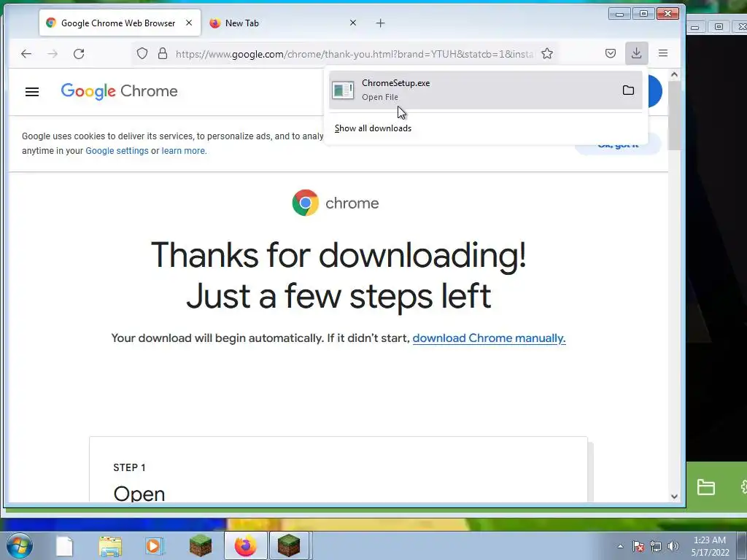Open the Windows Start menu
The width and height of the screenshot is (747, 560).
click(x=18, y=545)
